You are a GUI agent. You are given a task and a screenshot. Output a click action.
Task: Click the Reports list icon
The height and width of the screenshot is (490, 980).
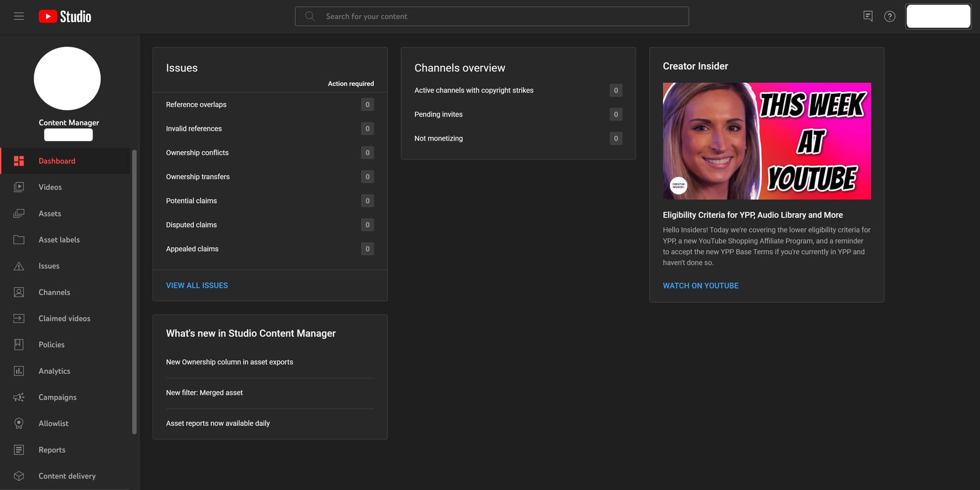(x=19, y=450)
